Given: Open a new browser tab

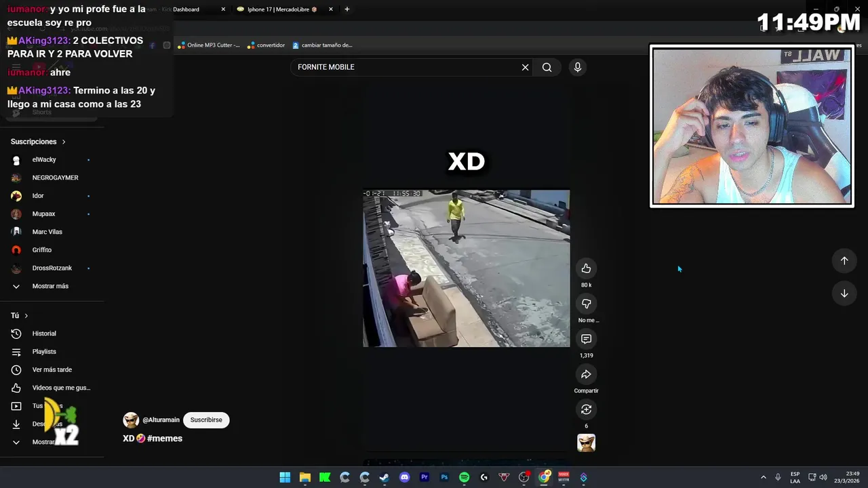Looking at the screenshot, I should (347, 9).
